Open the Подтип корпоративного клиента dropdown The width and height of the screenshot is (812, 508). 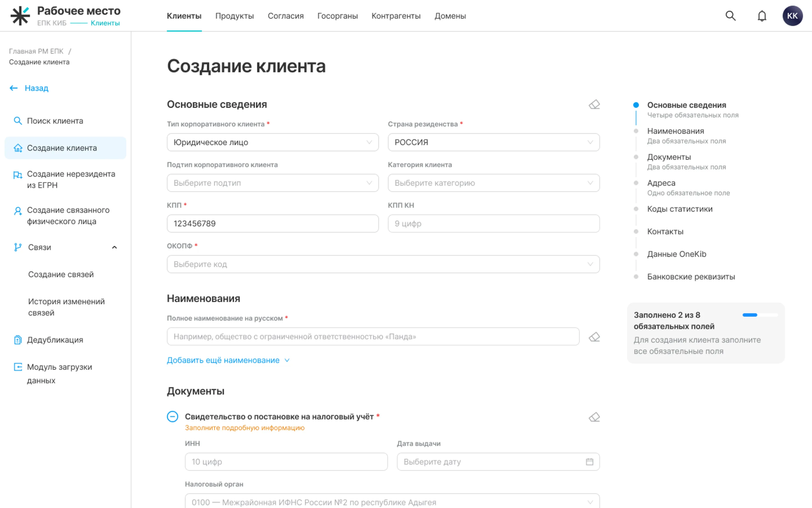point(273,183)
